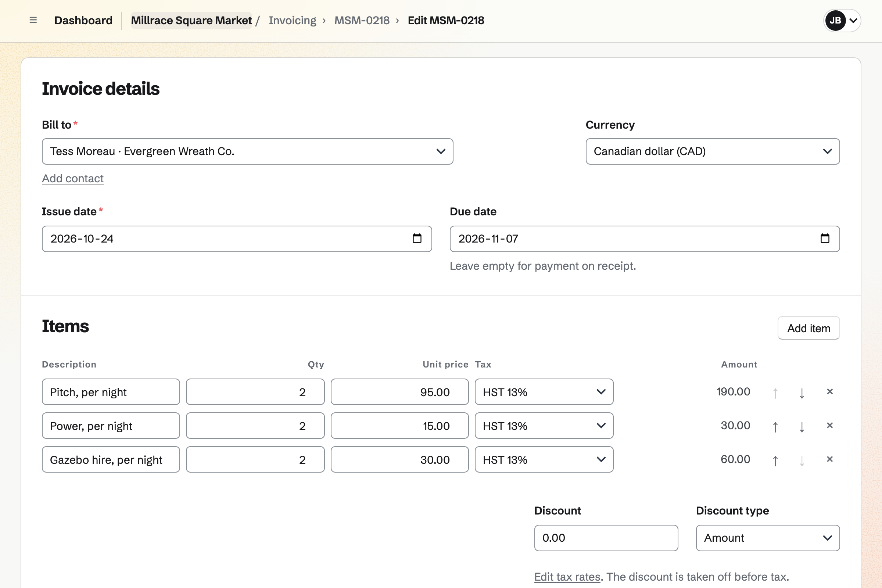Click the Add item button

pyautogui.click(x=808, y=328)
